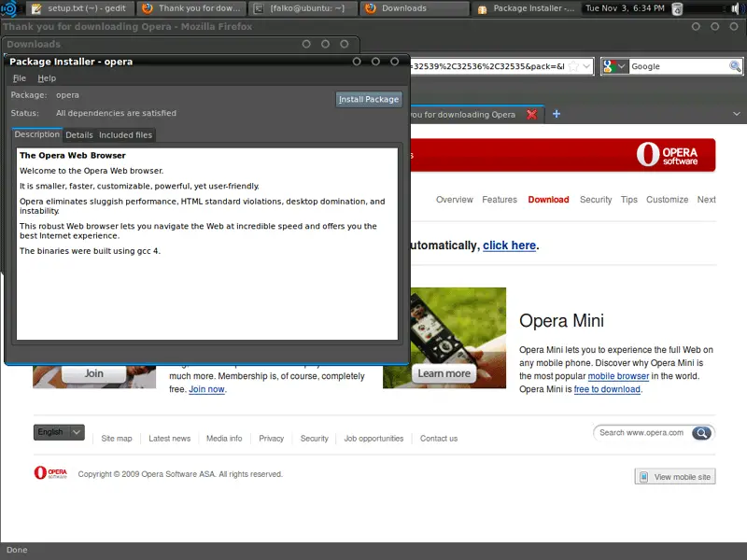Open a new Firefox tab with plus icon
This screenshot has height=560, width=747.
556,114
